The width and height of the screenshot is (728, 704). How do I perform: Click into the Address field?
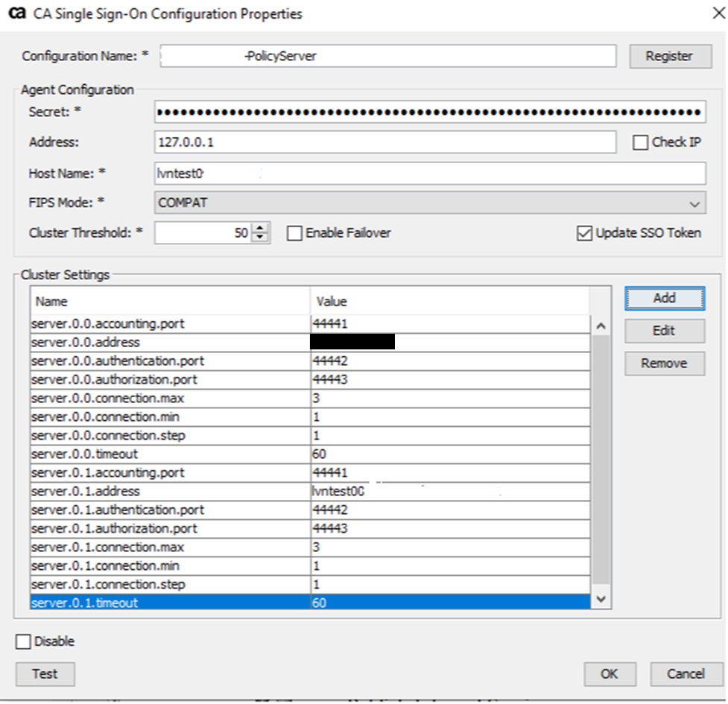[384, 142]
